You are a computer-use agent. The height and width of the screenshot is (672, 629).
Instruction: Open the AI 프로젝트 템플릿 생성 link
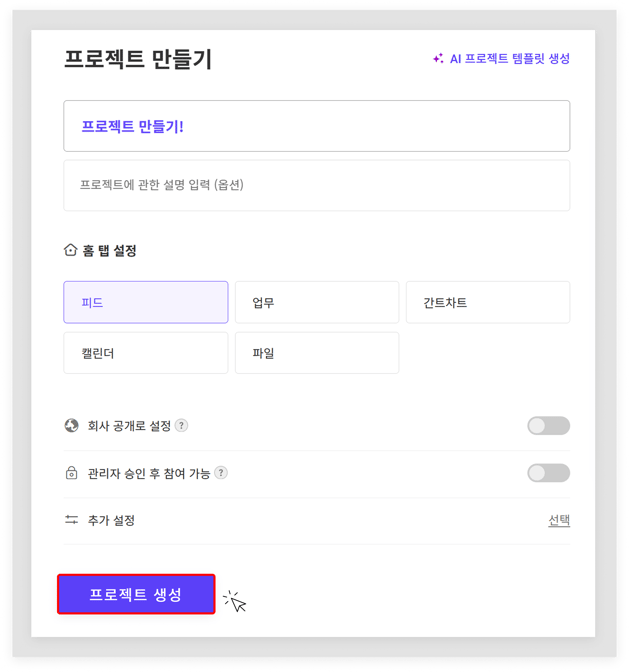509,59
